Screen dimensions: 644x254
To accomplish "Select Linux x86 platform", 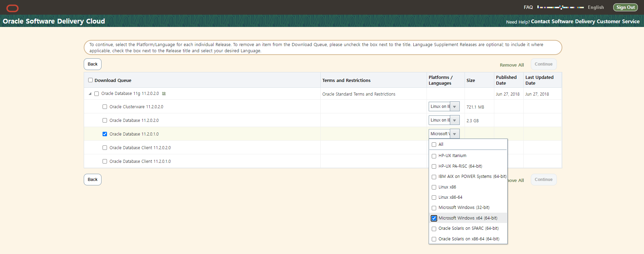I will [x=434, y=187].
